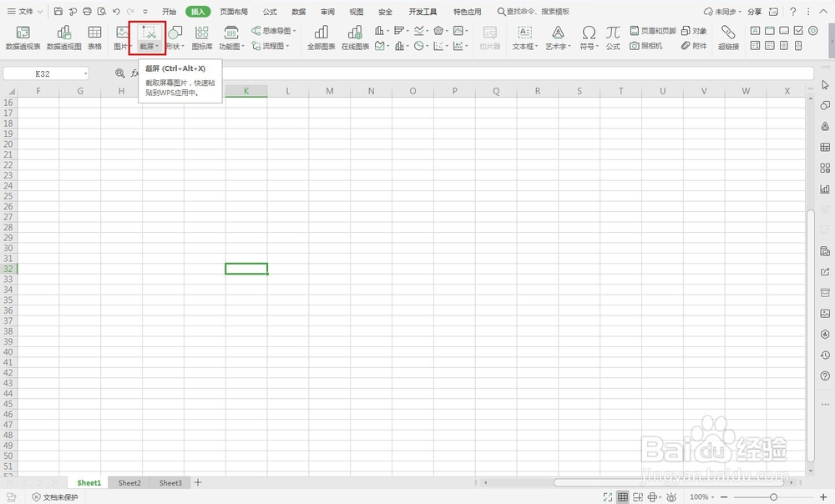
Task: Open the camera tool (照相机)
Action: 646,46
